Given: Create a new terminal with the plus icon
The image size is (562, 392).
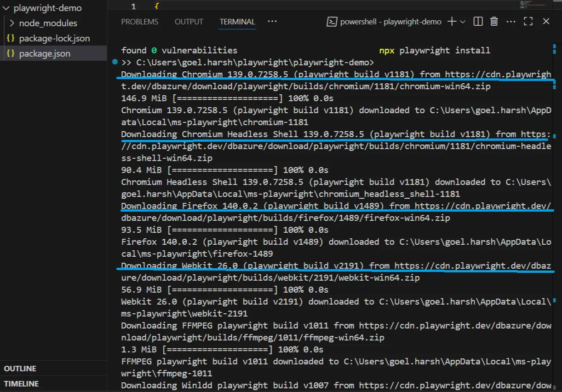Looking at the screenshot, I should (452, 22).
